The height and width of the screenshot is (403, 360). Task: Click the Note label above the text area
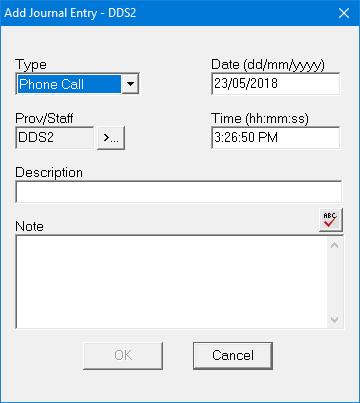(x=29, y=226)
